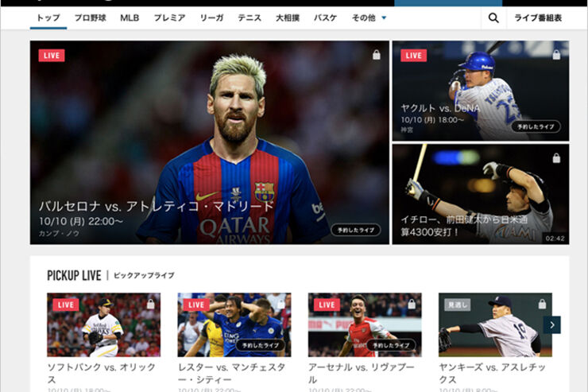The width and height of the screenshot is (588, 392).
Task: Click the 10/10 (月) 18:00〜 time on ヤクルト tile
Action: click(x=432, y=120)
